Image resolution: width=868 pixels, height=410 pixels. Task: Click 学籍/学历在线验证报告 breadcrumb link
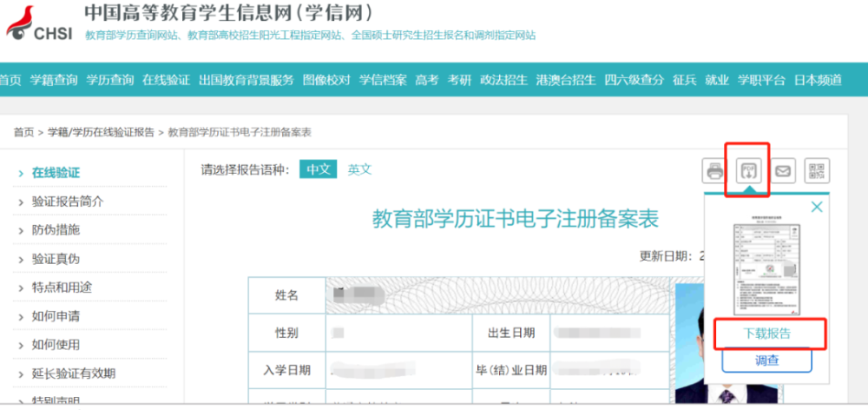click(101, 132)
